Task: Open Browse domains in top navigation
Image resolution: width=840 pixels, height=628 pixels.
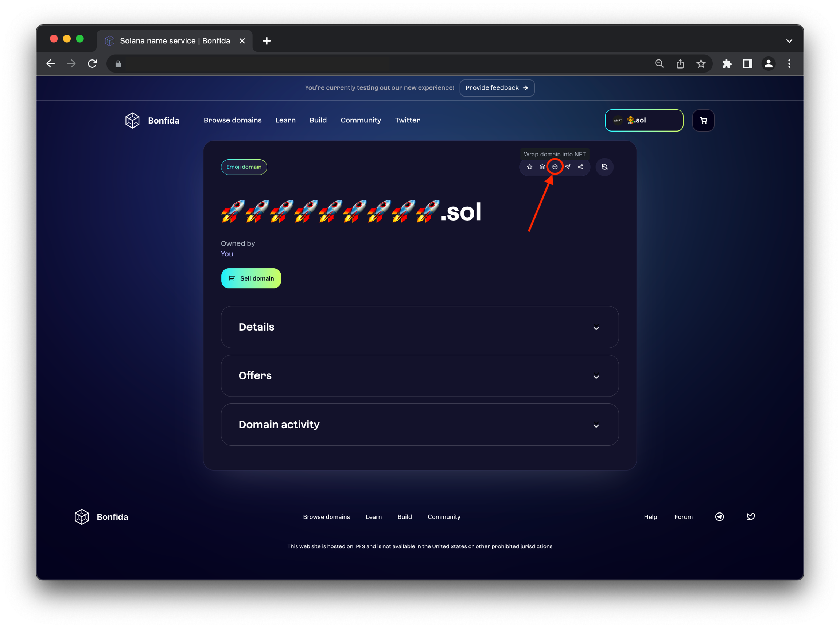Action: pos(232,120)
